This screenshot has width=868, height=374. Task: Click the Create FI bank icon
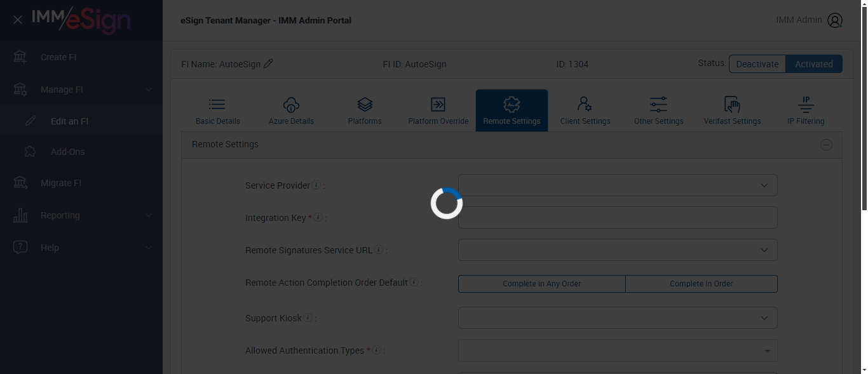point(20,57)
